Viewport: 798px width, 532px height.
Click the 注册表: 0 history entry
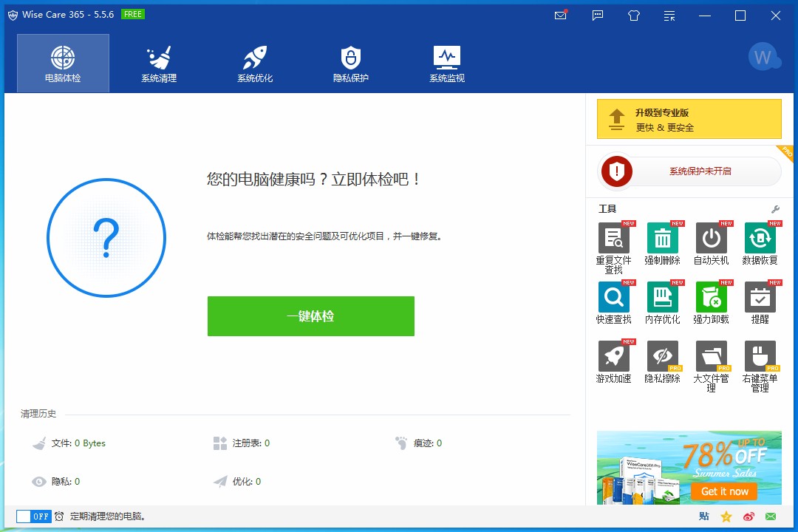point(241,443)
